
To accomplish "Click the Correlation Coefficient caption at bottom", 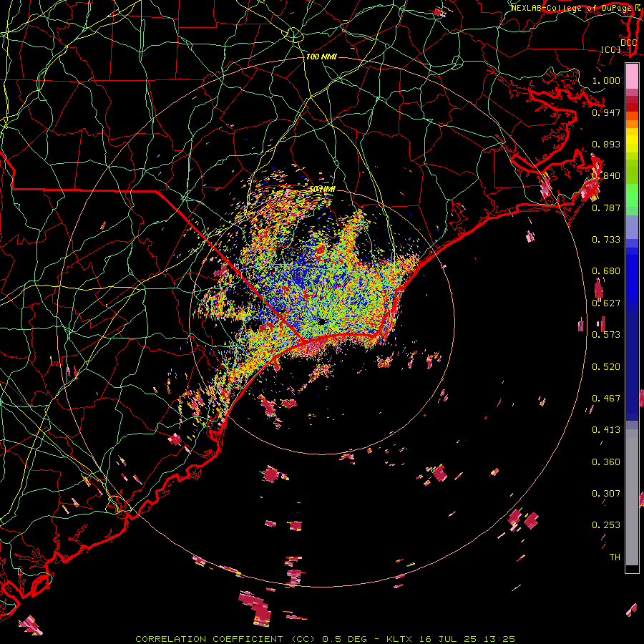I will point(325,639).
